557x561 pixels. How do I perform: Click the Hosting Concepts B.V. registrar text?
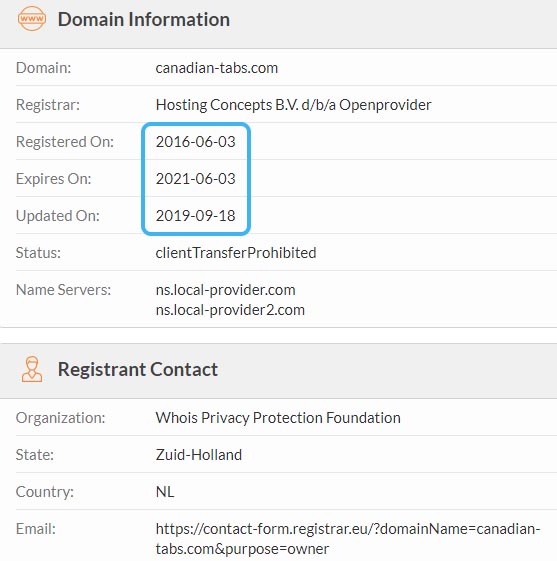[x=293, y=105]
